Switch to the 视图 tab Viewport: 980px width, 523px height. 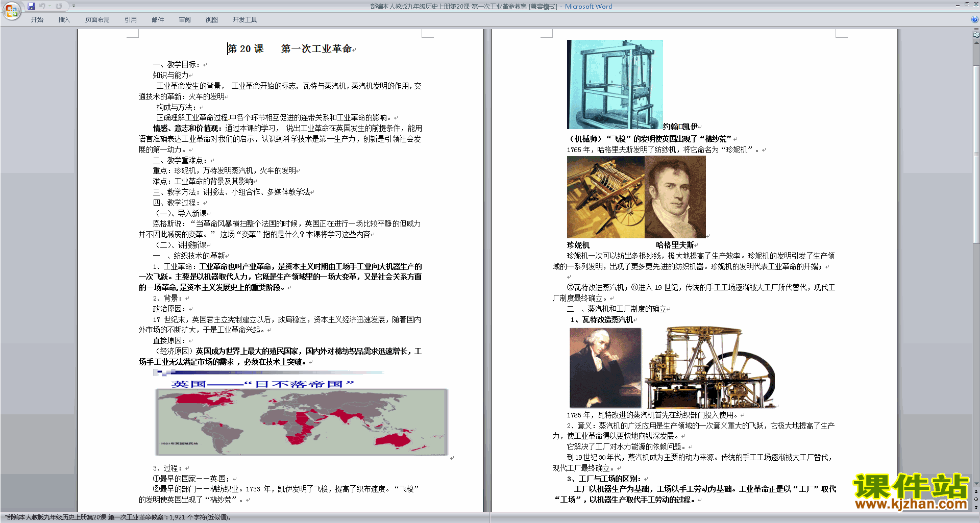pyautogui.click(x=211, y=19)
